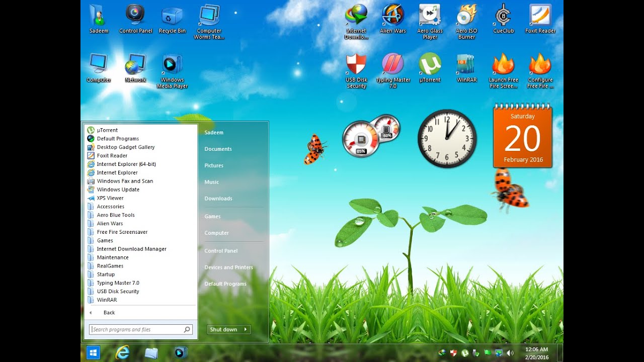Click Show desktop strip at taskbar end

(x=560, y=353)
